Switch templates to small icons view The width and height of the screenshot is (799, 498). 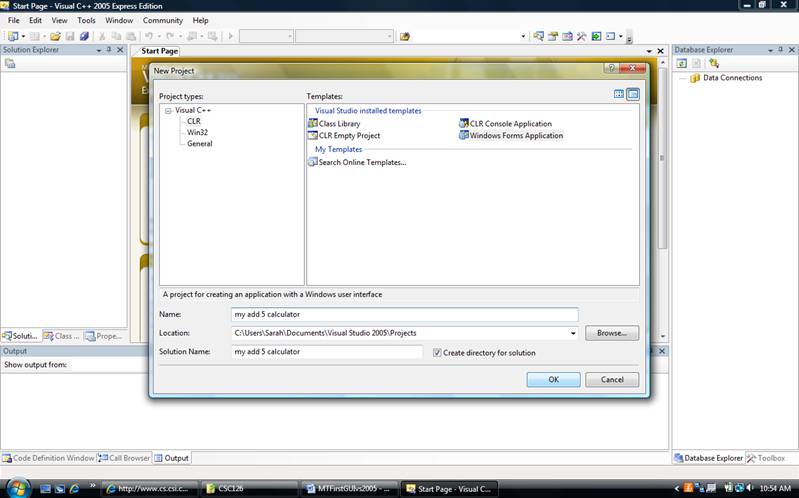coord(633,94)
